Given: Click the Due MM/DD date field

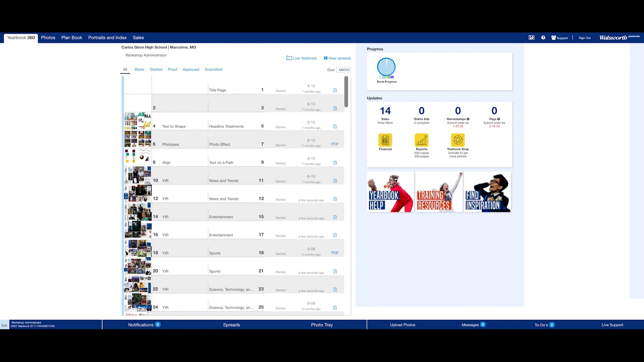Looking at the screenshot, I should pos(344,70).
